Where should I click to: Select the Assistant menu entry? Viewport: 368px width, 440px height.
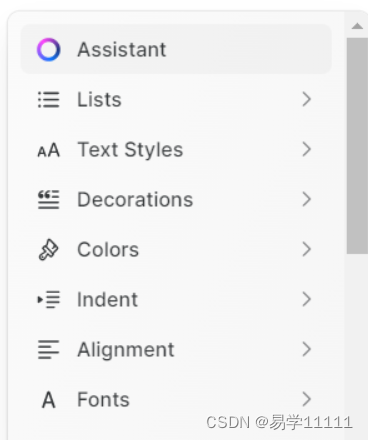click(176, 49)
